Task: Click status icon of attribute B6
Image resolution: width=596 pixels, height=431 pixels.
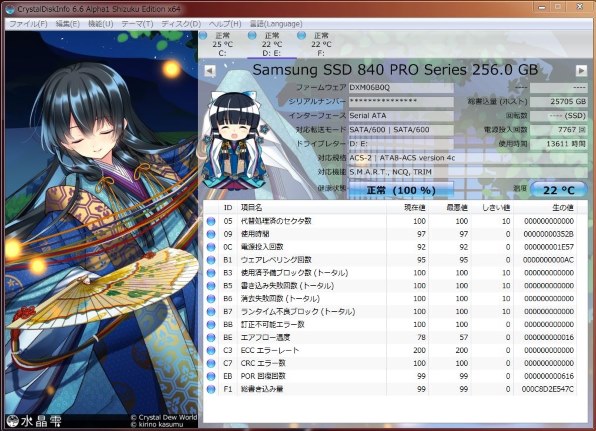Action: click(x=211, y=299)
